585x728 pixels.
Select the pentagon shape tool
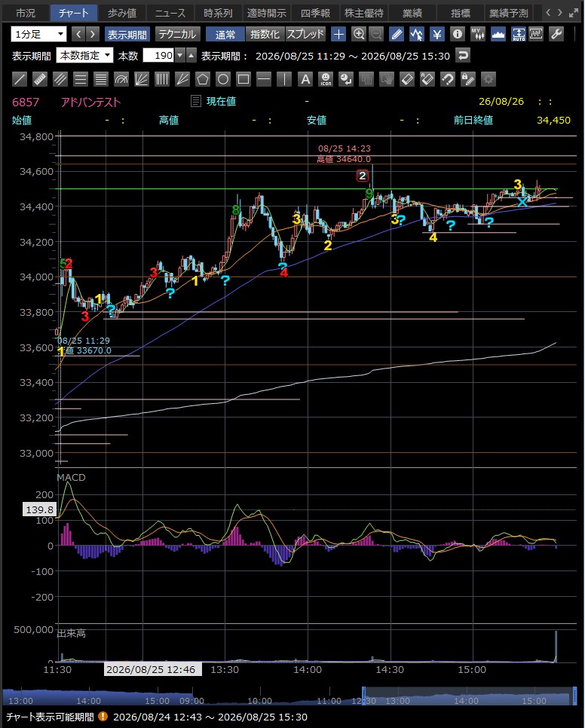(203, 79)
